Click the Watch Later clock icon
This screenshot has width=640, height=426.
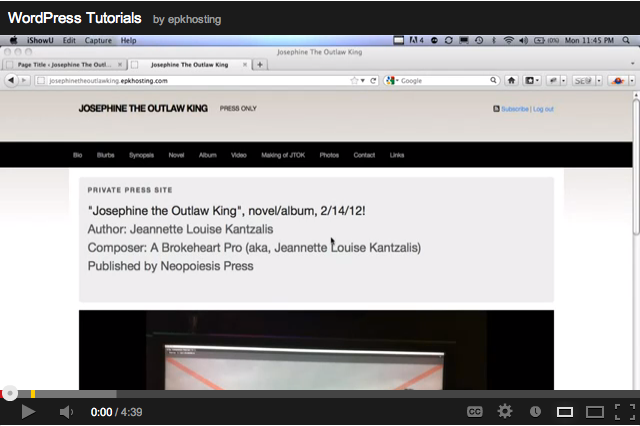535,411
